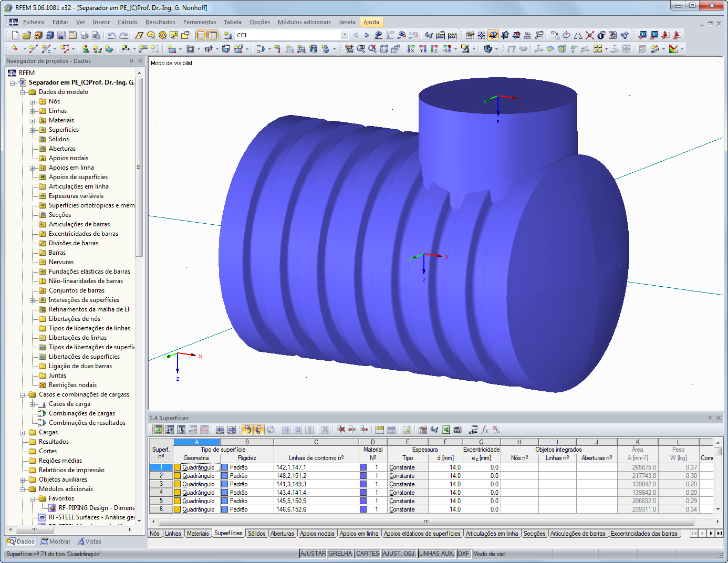Image resolution: width=728 pixels, height=563 pixels.
Task: Select the Mostrar navigator tab
Action: tap(56, 541)
